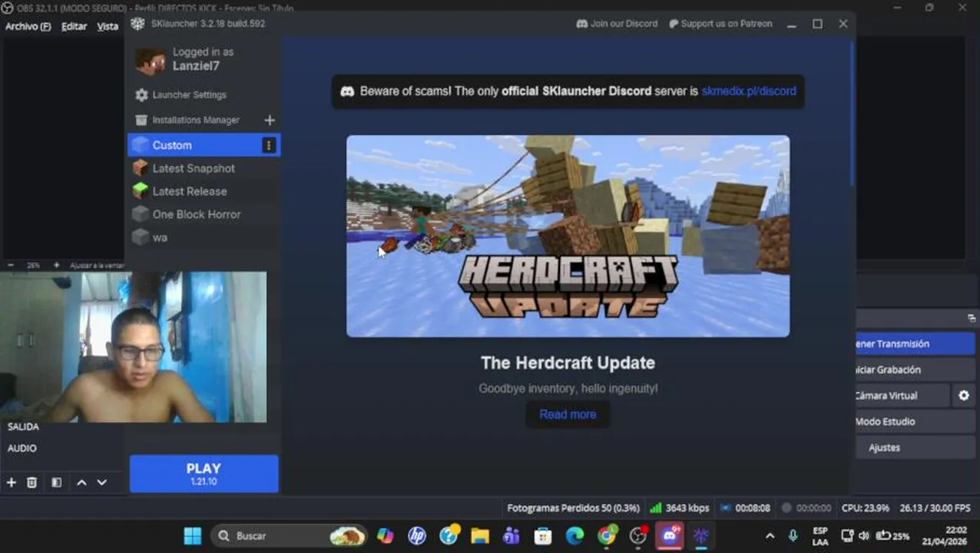The height and width of the screenshot is (553, 980).
Task: Open the Herdcraft Update banner image
Action: (x=568, y=236)
